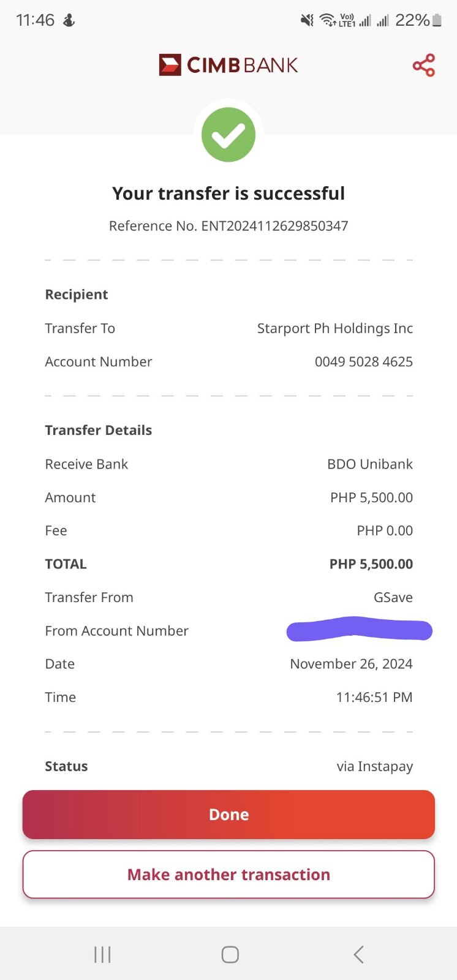Tap the TOTAL amount PHP 5,500.00
Screen dimensions: 457x980
click(x=371, y=564)
